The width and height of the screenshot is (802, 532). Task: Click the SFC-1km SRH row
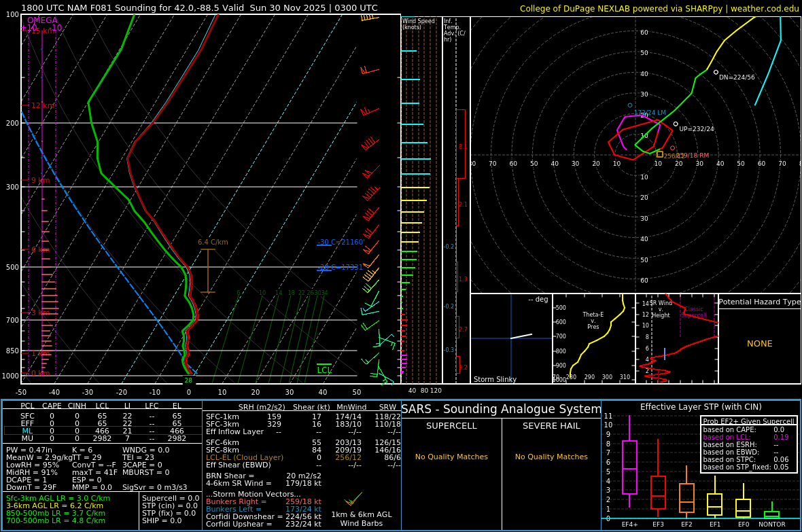[x=303, y=416]
